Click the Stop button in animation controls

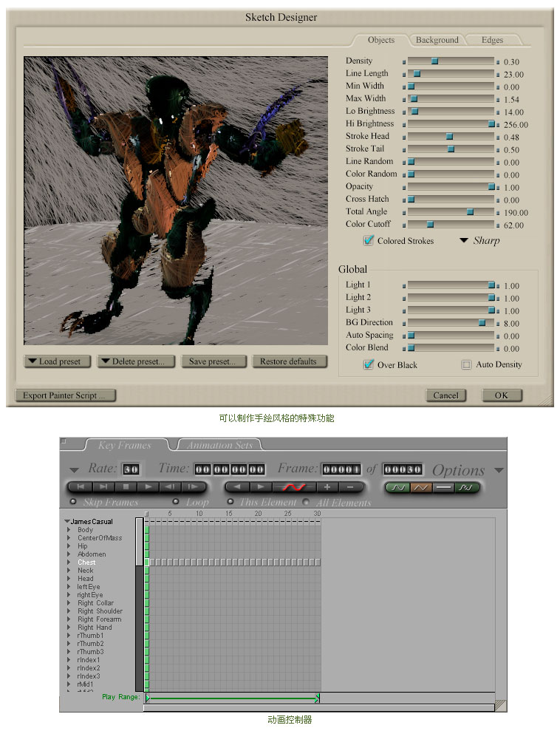[126, 487]
